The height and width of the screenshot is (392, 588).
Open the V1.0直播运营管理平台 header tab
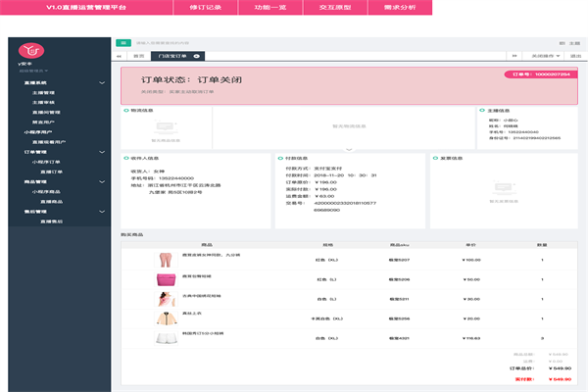click(x=86, y=7)
